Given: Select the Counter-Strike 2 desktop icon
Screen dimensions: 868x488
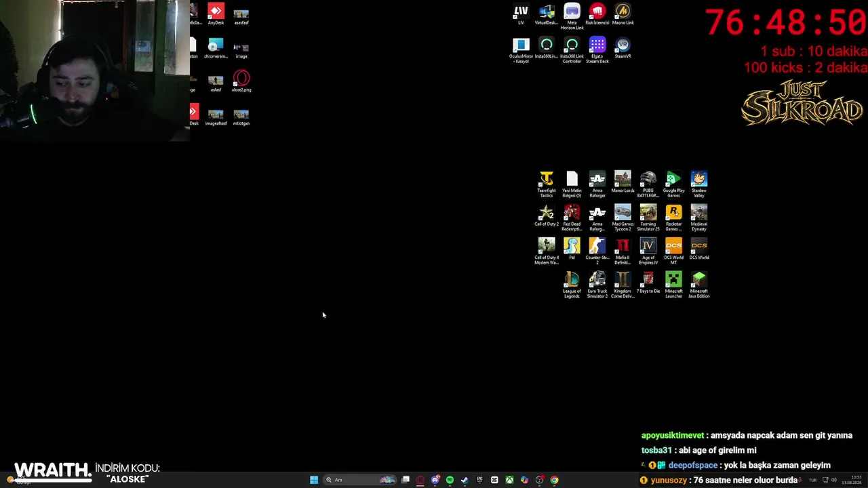Looking at the screenshot, I should tap(597, 251).
